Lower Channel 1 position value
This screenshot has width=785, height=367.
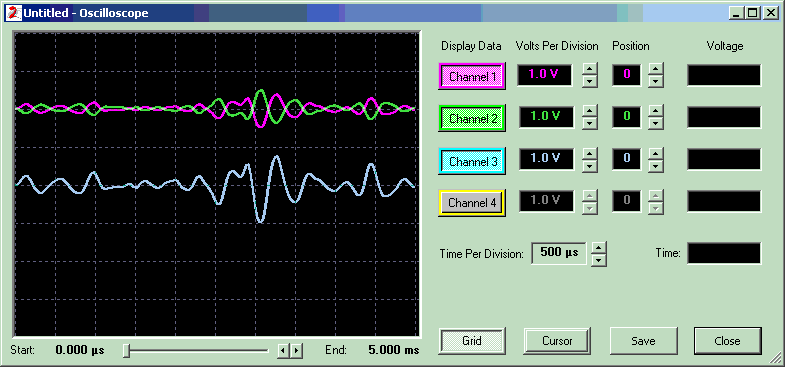pos(656,81)
